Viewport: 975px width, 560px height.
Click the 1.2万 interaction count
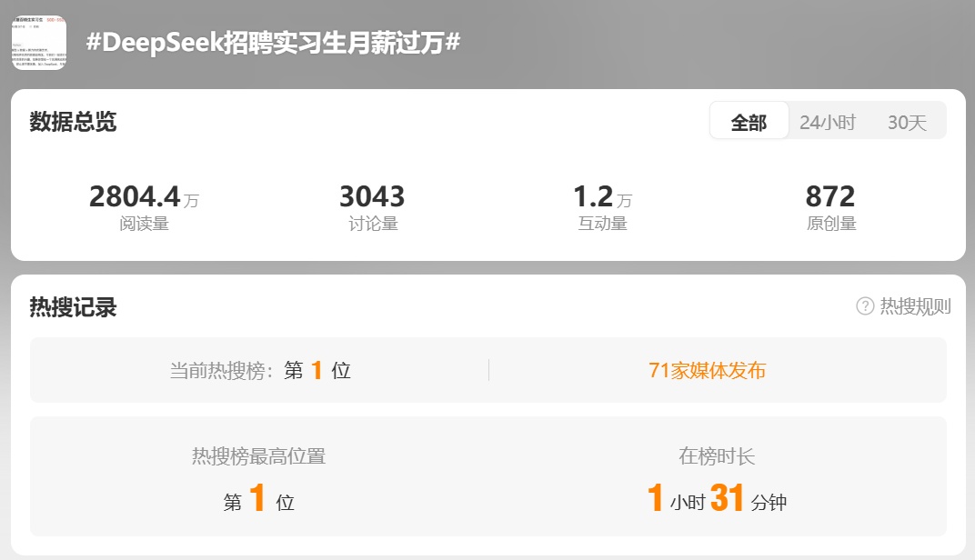click(x=602, y=196)
